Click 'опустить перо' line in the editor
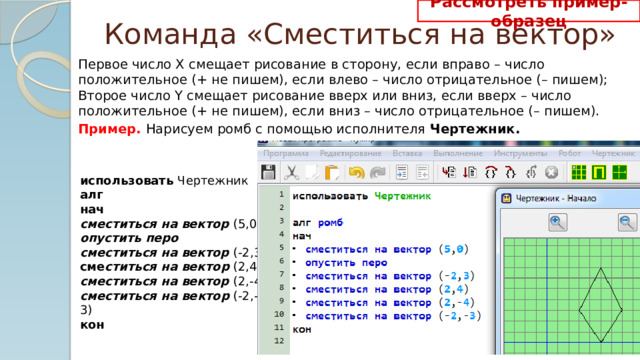 [346, 263]
